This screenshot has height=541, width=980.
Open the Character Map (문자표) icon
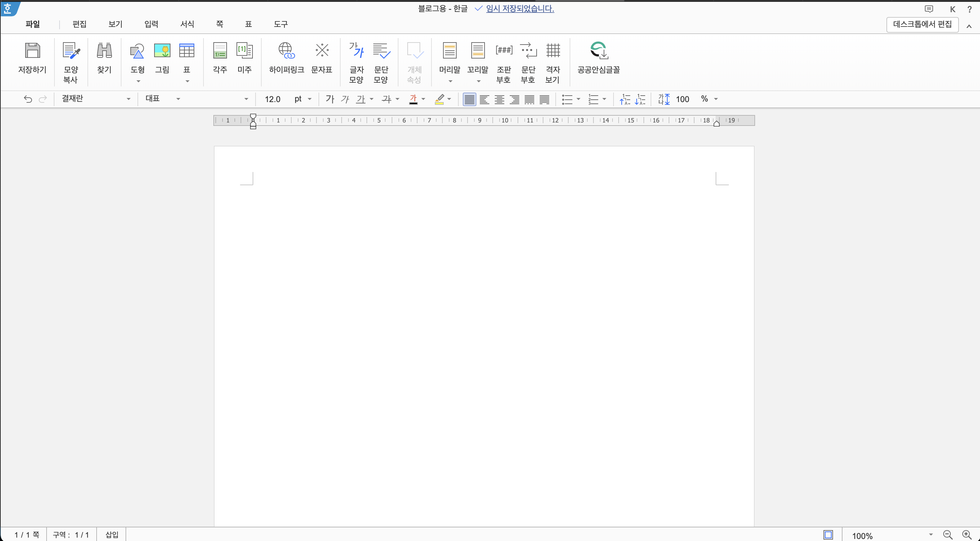pos(322,51)
